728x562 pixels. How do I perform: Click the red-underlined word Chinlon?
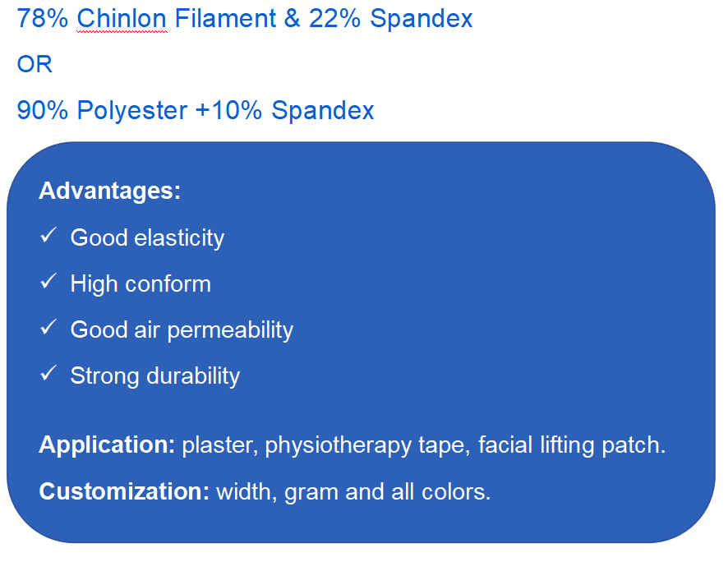point(122,20)
